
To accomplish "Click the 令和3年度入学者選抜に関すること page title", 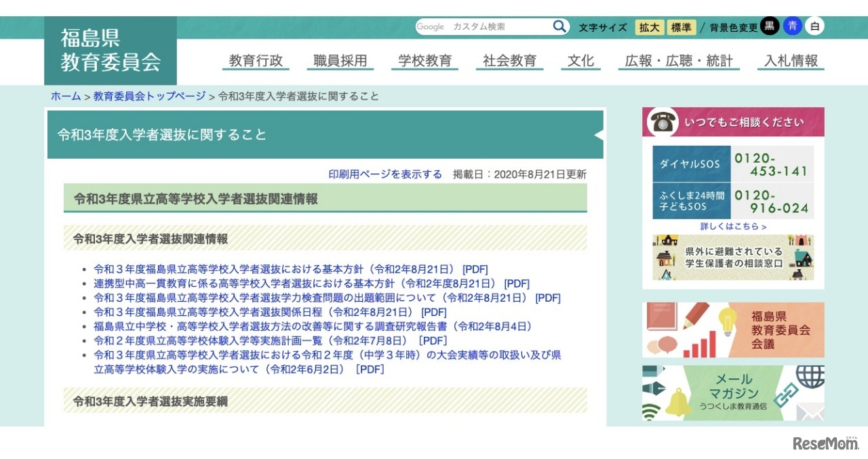I will tap(162, 134).
